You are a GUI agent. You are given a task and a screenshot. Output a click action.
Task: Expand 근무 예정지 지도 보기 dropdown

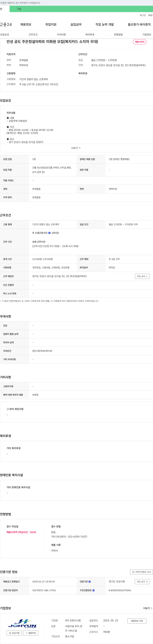point(142,276)
